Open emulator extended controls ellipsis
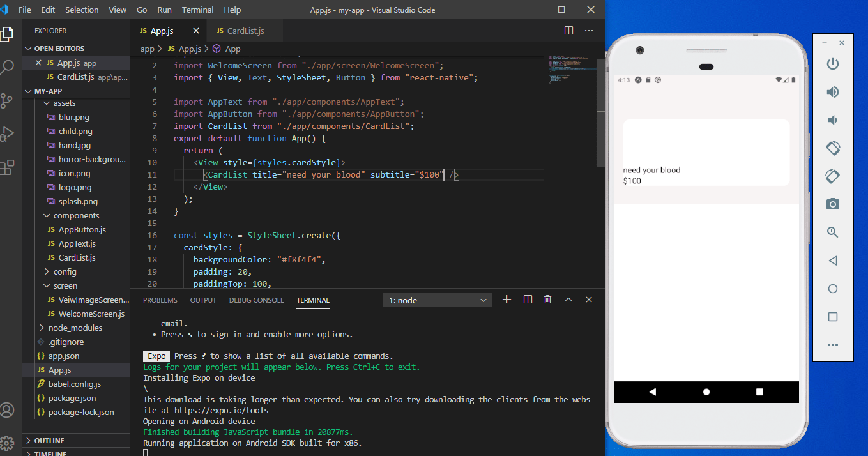 pos(832,345)
